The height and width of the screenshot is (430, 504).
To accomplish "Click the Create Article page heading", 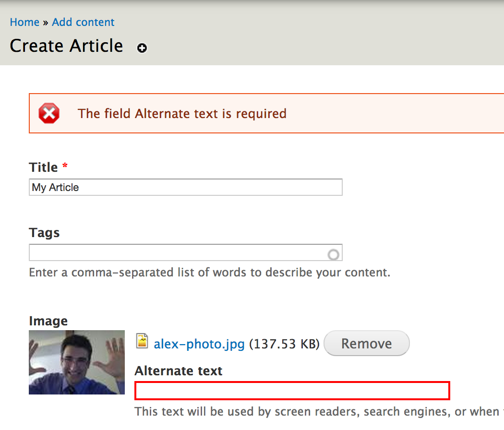I will 67,46.
